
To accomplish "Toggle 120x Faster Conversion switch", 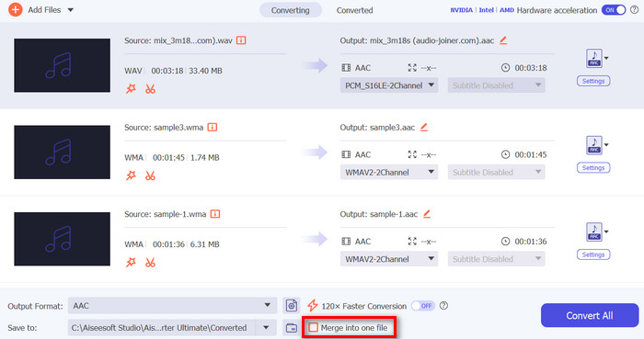I will [x=423, y=306].
